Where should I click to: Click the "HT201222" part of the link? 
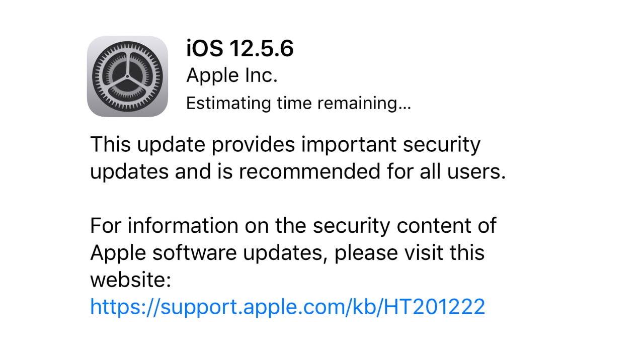[434, 306]
